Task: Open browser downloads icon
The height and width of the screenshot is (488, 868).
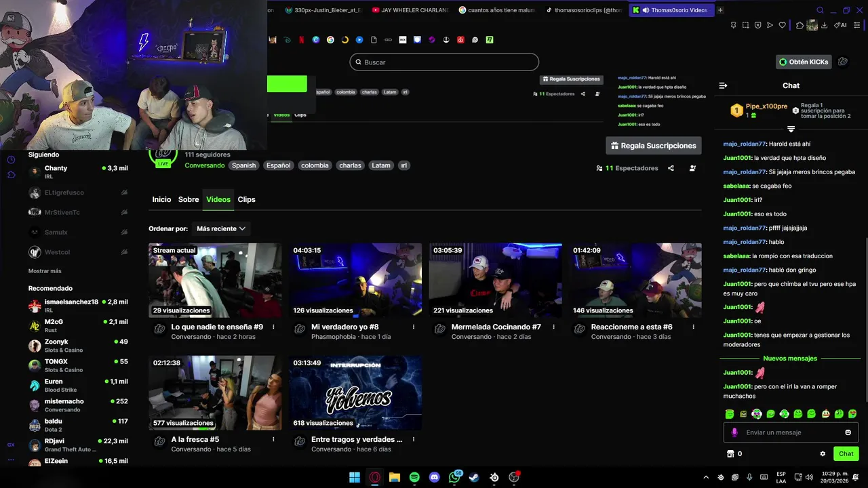Action: pos(824,25)
